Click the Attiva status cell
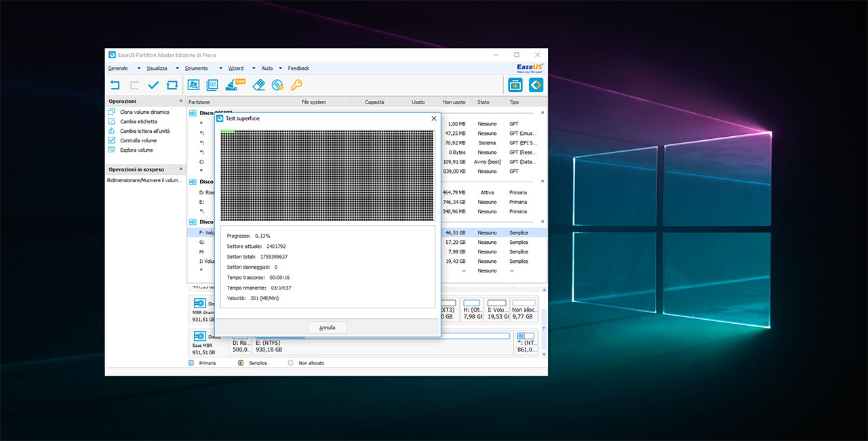The height and width of the screenshot is (441, 868). pos(487,192)
